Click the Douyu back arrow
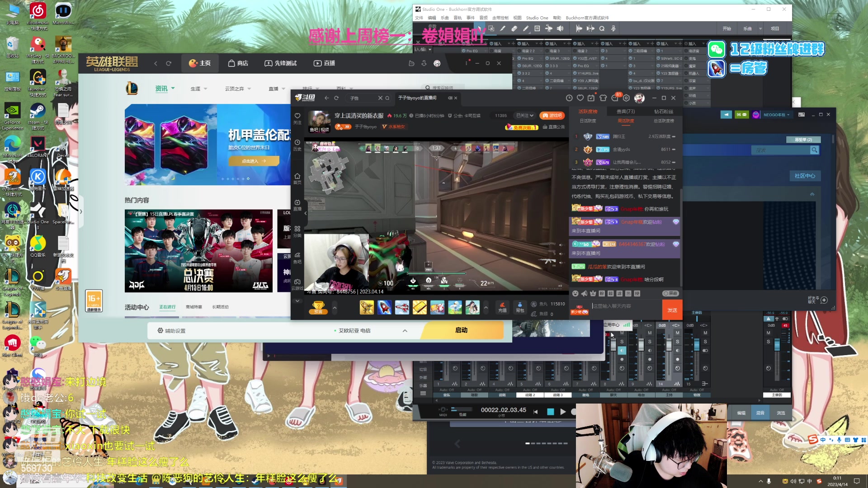This screenshot has height=488, width=868. click(x=326, y=98)
